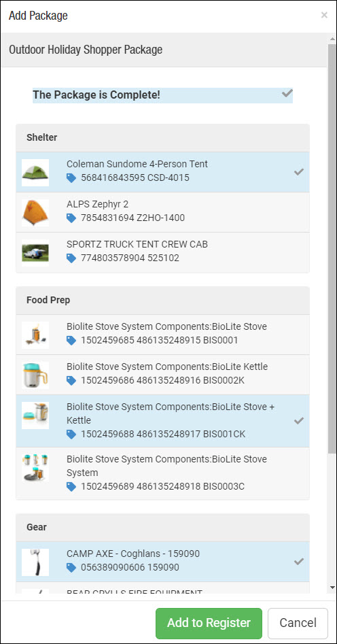Uncheck the Coleman Sundome 4-Person Tent checkmark
The image size is (337, 644).
tap(299, 172)
